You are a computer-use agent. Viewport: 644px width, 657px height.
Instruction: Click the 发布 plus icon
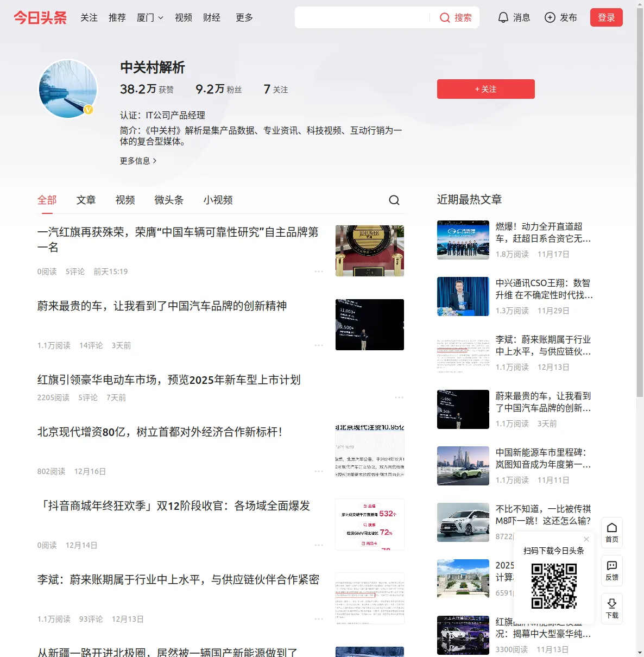point(550,17)
